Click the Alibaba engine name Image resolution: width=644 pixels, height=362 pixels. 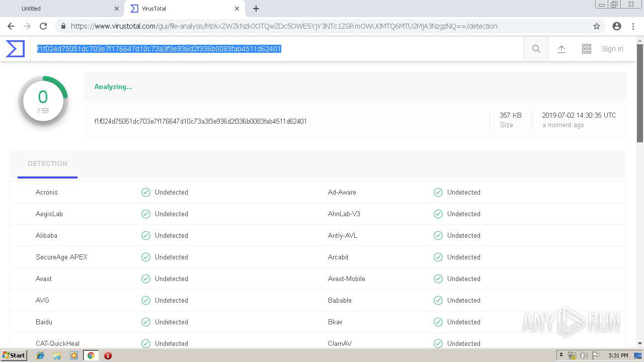pos(46,235)
